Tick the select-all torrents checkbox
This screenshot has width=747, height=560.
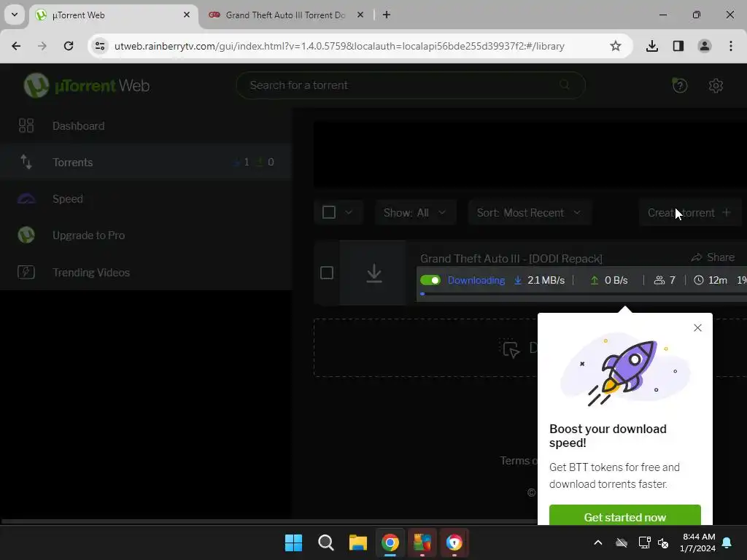[329, 212]
